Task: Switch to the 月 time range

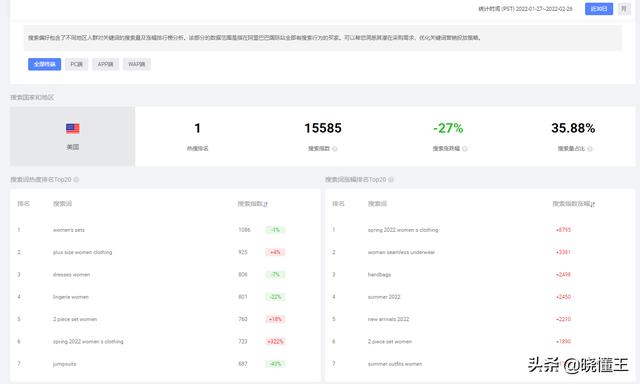Action: (624, 9)
